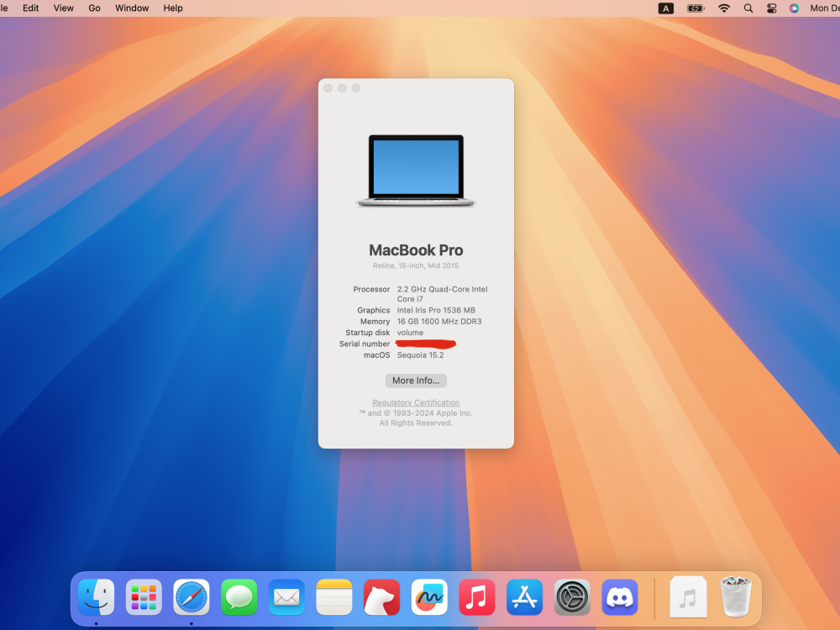The width and height of the screenshot is (840, 630).
Task: Click the Retina, 15-inch, Mid 2015 text
Action: (416, 265)
